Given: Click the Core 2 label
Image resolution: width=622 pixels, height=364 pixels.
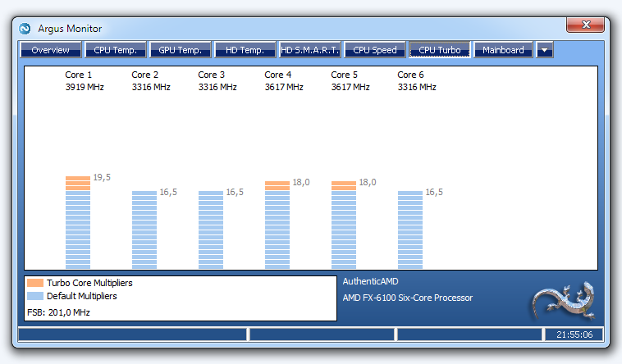Looking at the screenshot, I should pyautogui.click(x=144, y=75).
